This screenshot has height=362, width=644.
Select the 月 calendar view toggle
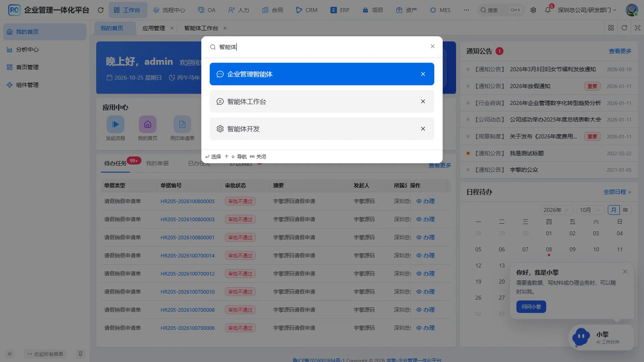point(613,210)
